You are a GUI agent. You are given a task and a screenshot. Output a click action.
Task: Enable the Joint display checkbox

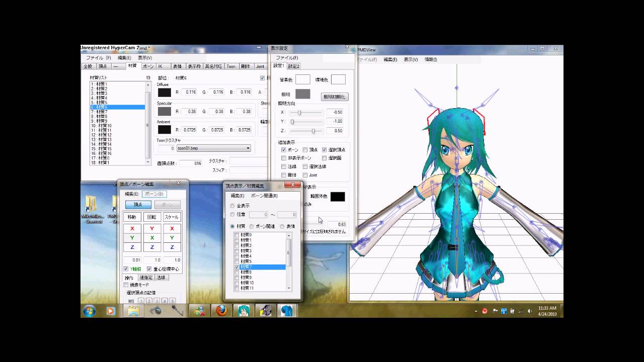(305, 175)
